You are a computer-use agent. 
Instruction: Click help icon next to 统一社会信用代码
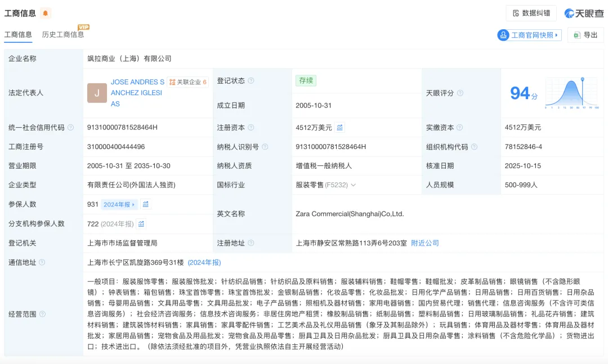click(x=70, y=127)
